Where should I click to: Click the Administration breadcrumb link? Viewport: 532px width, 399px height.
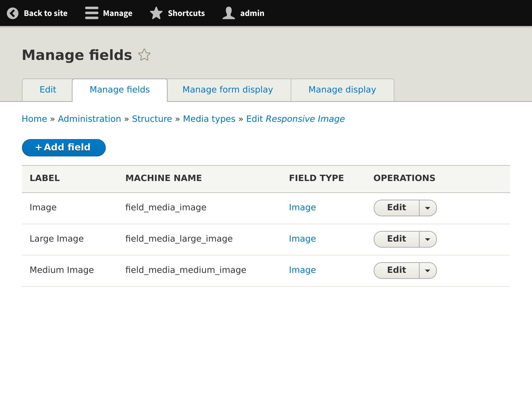[x=89, y=119]
